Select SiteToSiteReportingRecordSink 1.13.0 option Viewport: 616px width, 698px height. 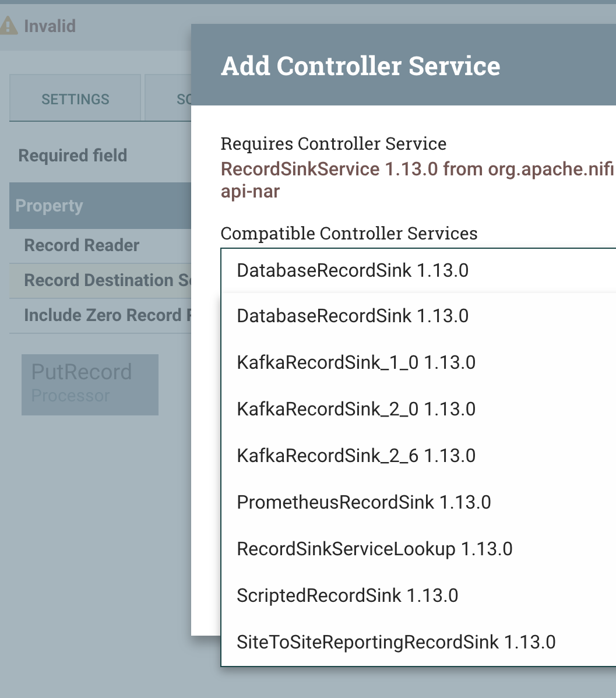click(x=396, y=642)
